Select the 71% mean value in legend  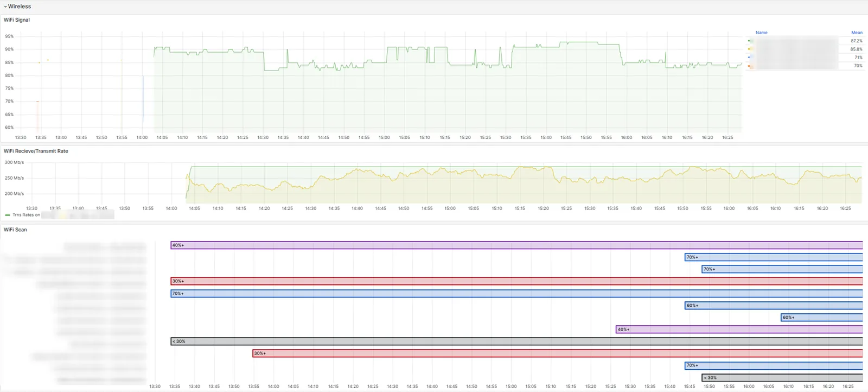pos(858,57)
